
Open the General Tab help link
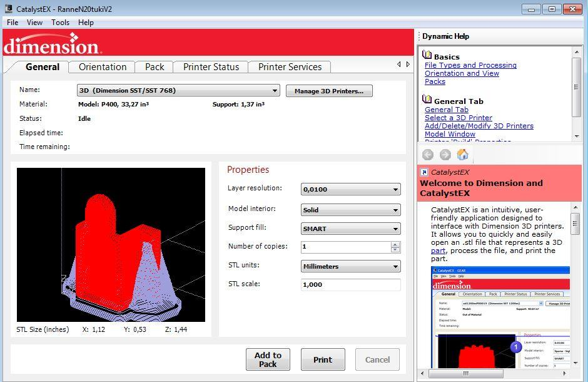click(x=447, y=110)
